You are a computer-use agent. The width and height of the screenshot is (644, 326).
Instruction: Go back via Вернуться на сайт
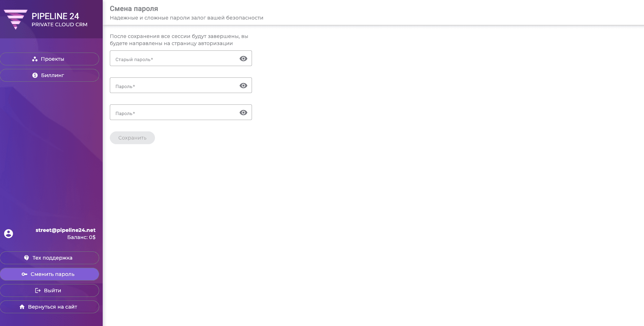[x=49, y=307]
